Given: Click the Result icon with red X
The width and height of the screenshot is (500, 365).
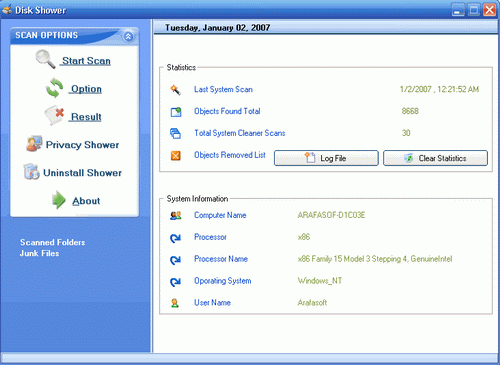Looking at the screenshot, I should (x=54, y=115).
